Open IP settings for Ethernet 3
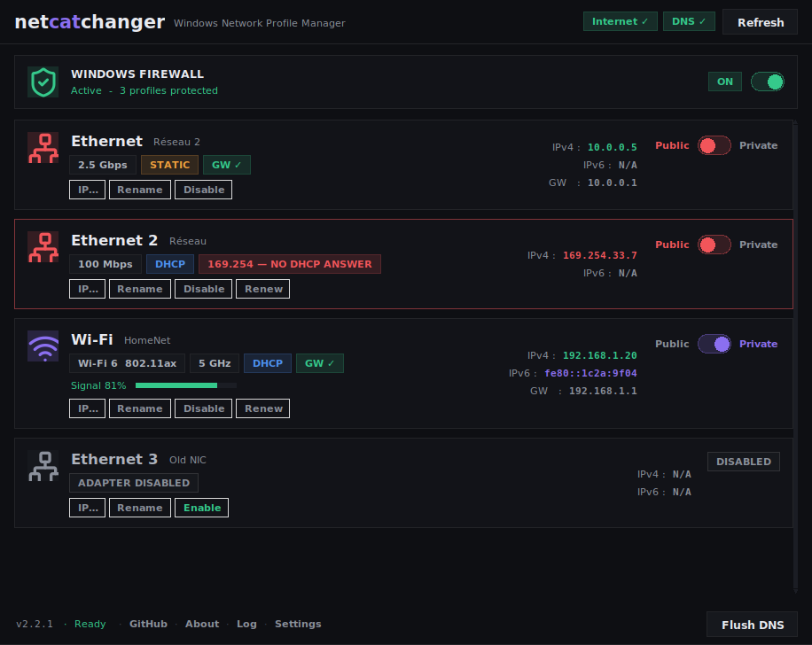Image resolution: width=812 pixels, height=645 pixels. coord(88,508)
